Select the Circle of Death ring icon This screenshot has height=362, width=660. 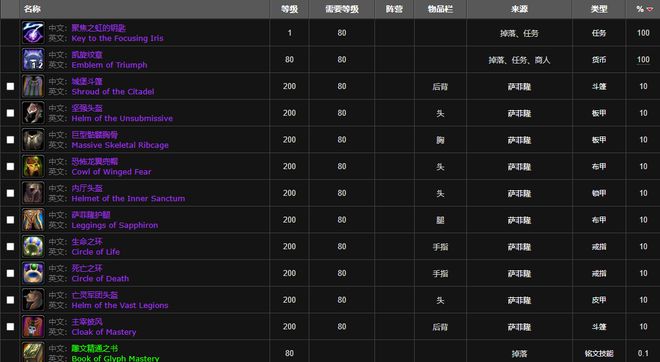click(33, 273)
